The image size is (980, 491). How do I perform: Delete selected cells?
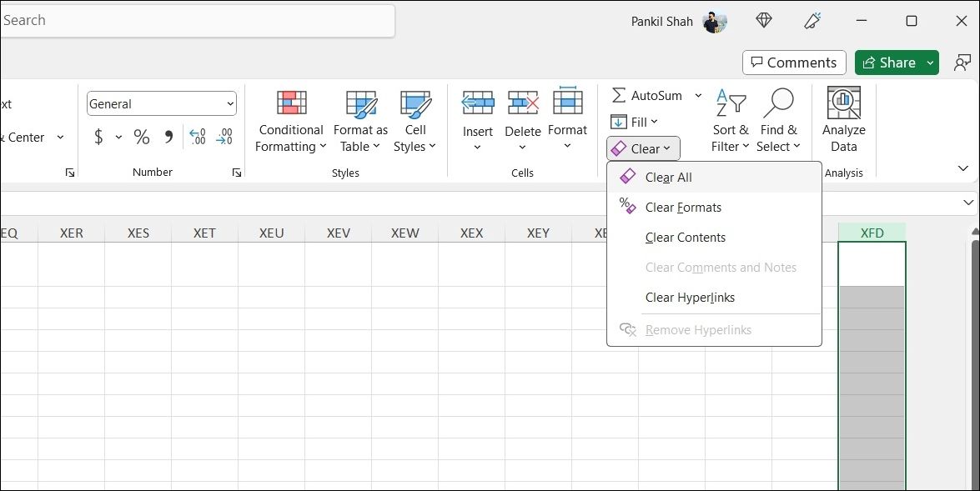tap(522, 121)
